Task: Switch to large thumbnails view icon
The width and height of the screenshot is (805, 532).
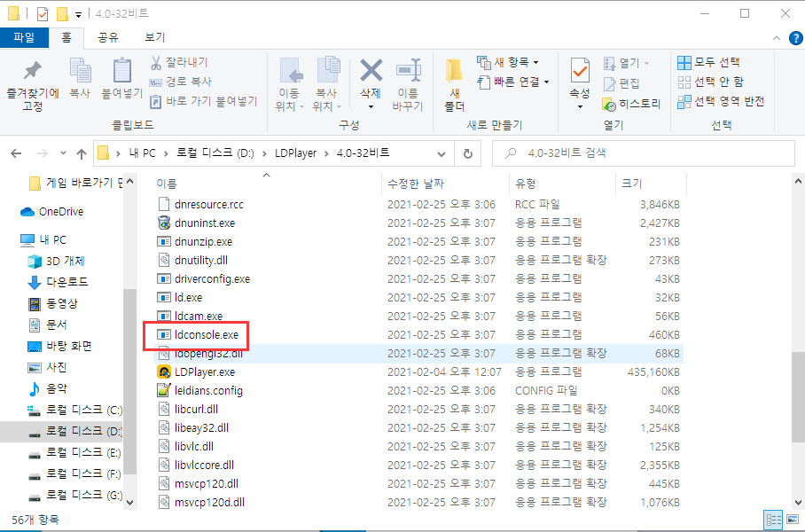Action: [793, 520]
